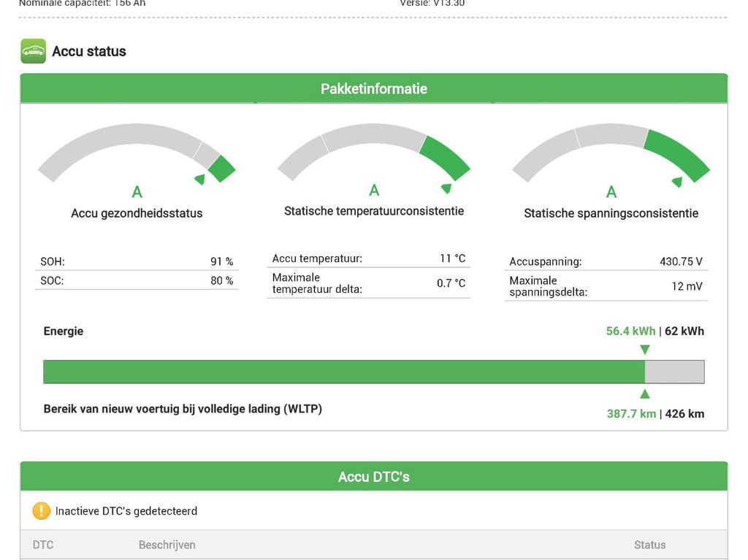
Task: Click the grade A under the battery health gauge
Action: tap(137, 193)
